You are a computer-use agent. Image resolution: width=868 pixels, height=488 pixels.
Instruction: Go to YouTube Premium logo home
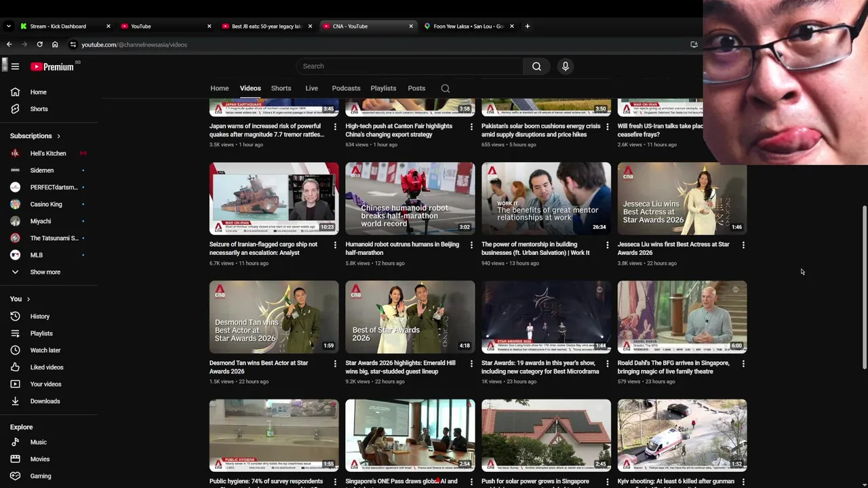tap(52, 66)
